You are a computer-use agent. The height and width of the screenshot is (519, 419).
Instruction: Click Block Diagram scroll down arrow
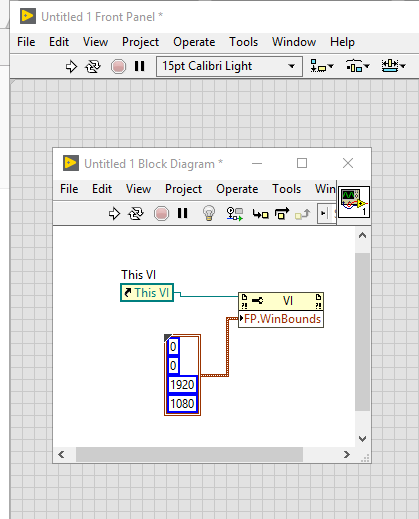tap(362, 439)
